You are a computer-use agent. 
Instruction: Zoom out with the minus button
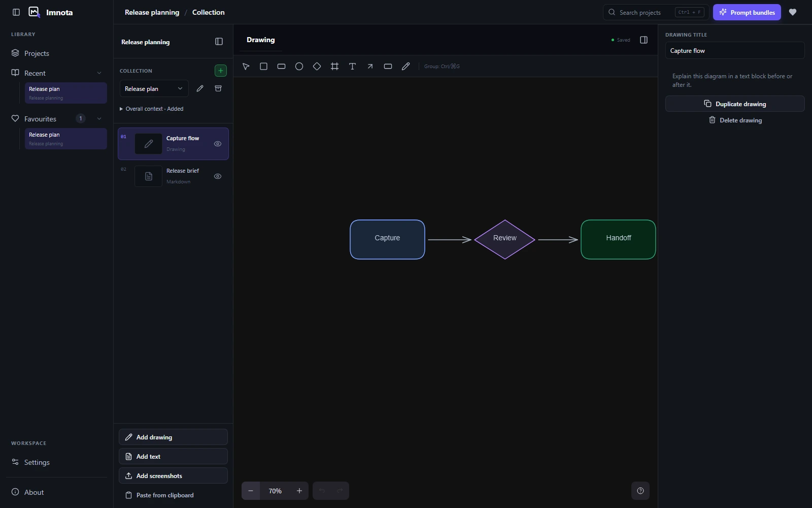pos(251,491)
